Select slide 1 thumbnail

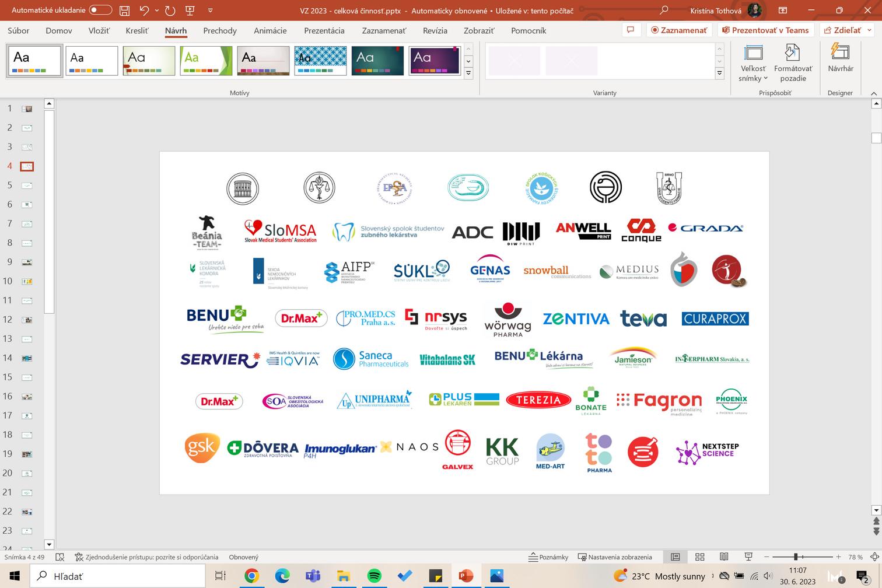tap(27, 108)
